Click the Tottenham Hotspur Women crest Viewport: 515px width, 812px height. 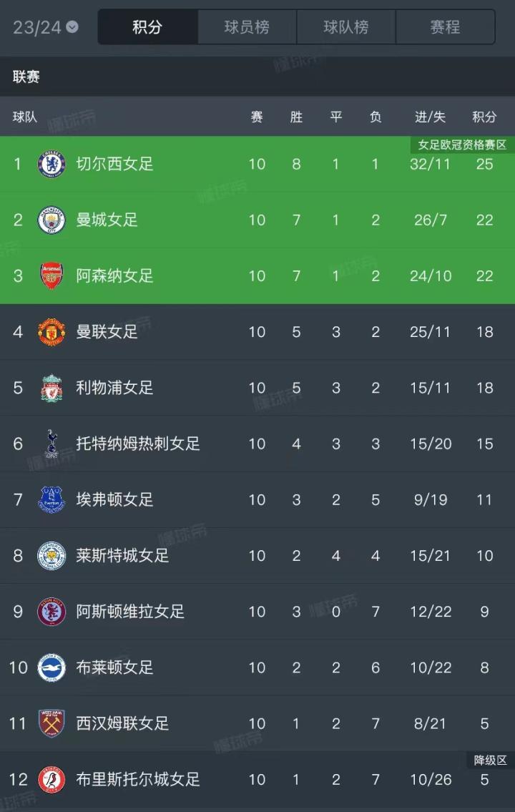51,444
